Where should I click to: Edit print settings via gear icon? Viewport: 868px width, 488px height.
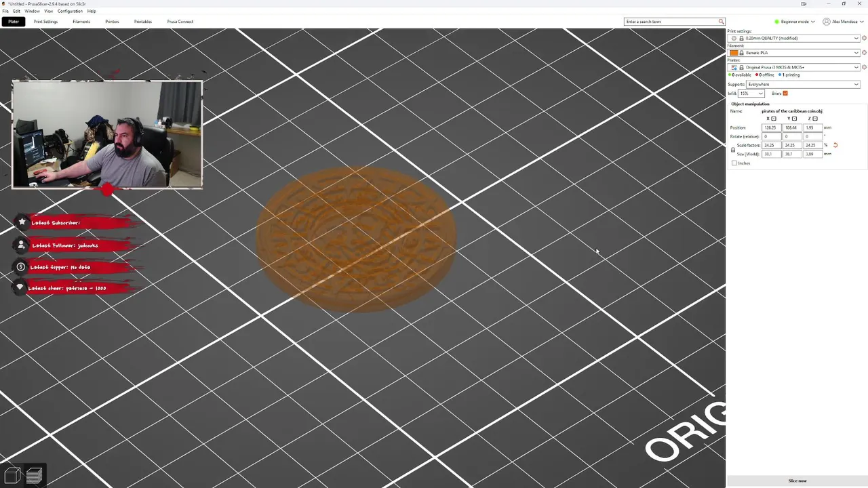click(x=864, y=38)
